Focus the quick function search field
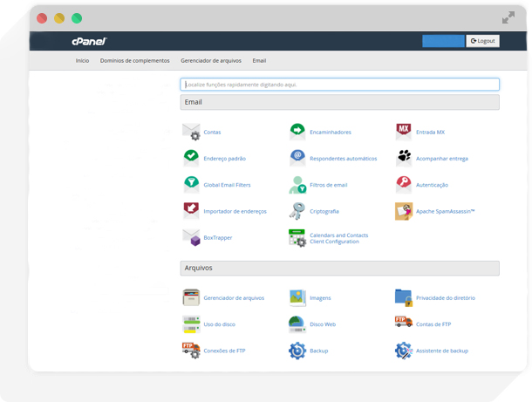 click(339, 85)
